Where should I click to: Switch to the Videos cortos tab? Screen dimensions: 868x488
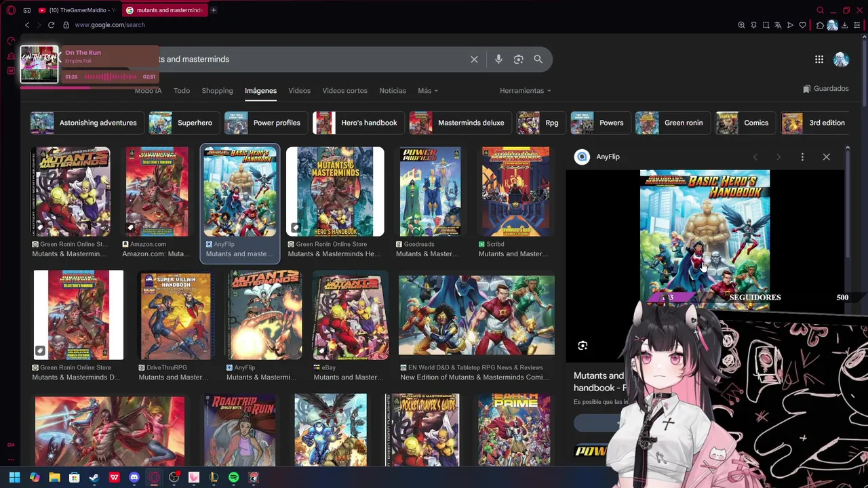pos(344,91)
